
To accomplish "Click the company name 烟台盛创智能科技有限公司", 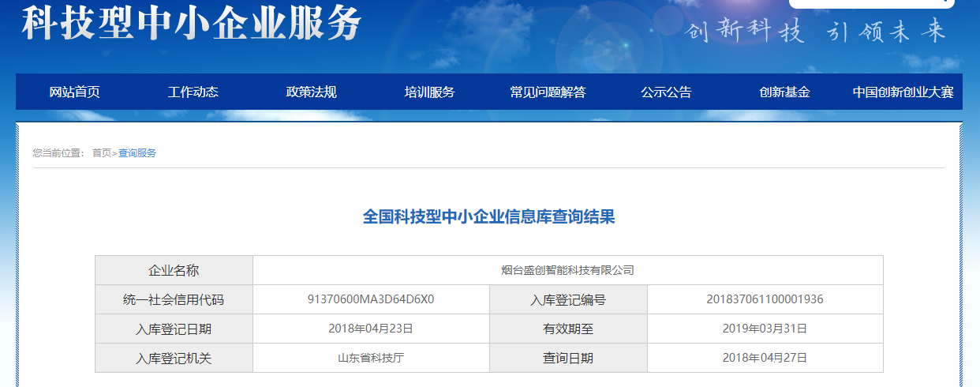I will coord(567,270).
